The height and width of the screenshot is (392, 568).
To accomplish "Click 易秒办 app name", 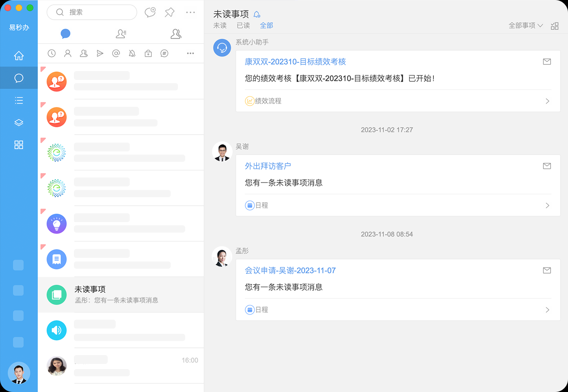I will tap(19, 27).
